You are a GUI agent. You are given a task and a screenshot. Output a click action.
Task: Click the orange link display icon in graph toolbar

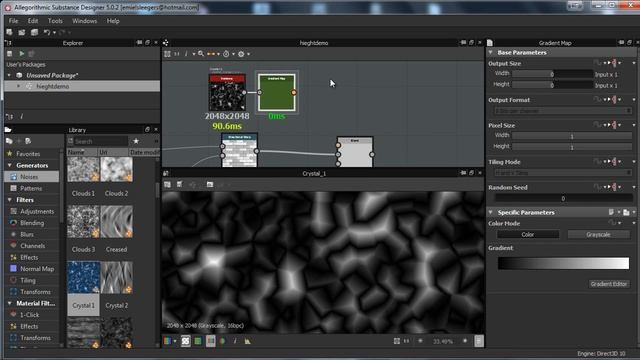(211, 54)
